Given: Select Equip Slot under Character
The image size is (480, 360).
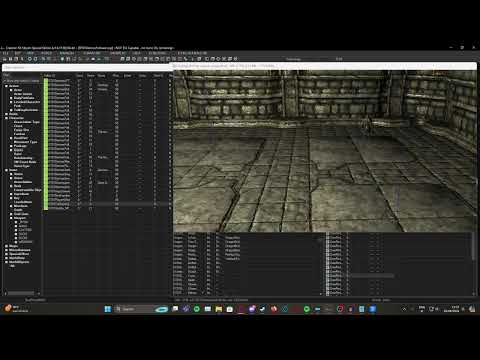Looking at the screenshot, I should 21,130.
